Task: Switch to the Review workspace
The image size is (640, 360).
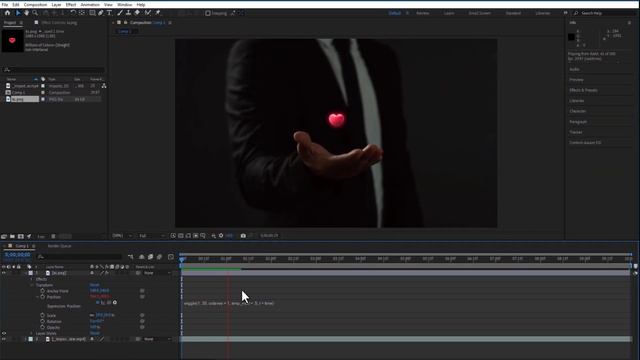Action: [422, 13]
